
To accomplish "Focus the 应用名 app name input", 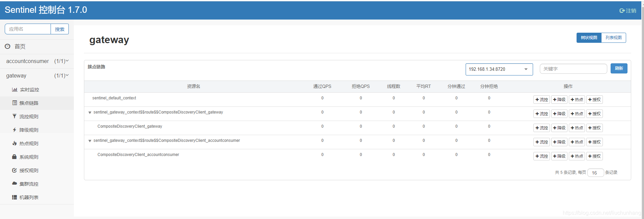I will [28, 29].
